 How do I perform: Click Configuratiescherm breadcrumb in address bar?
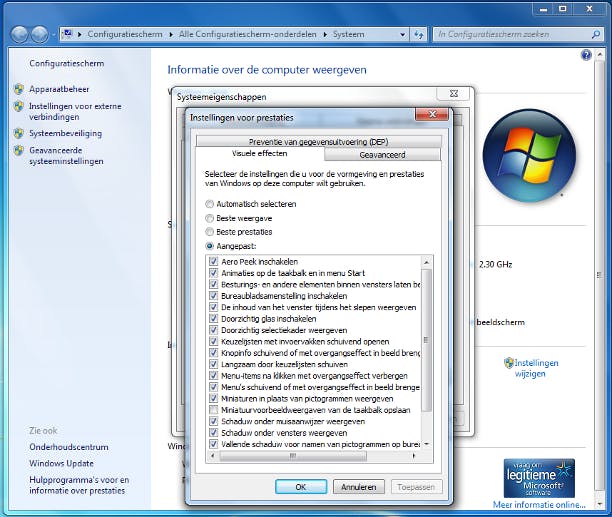coord(125,34)
